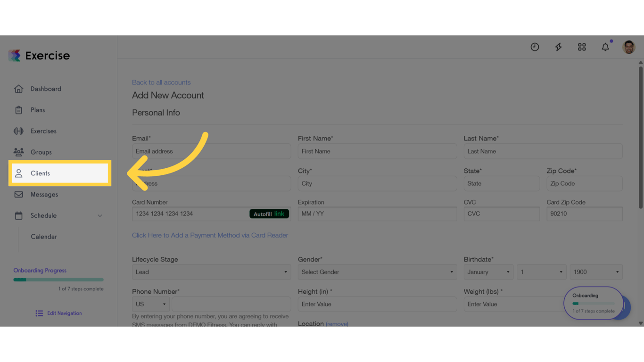Expand the Schedule section chevron
This screenshot has height=362, width=644.
(99, 215)
